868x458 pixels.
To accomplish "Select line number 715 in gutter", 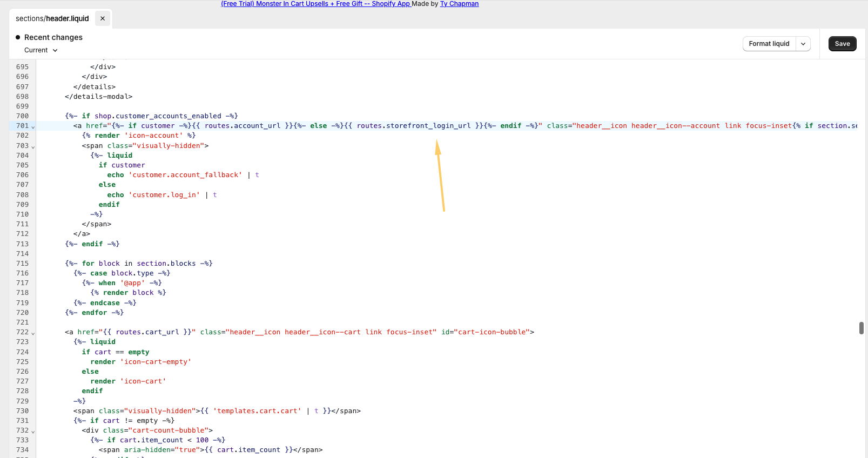I will point(22,264).
